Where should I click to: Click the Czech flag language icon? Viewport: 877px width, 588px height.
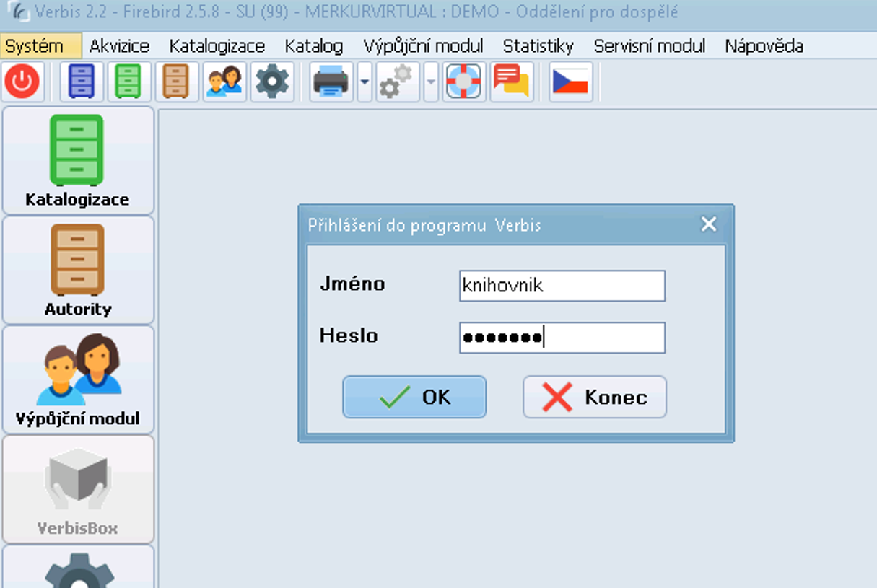pyautogui.click(x=571, y=82)
